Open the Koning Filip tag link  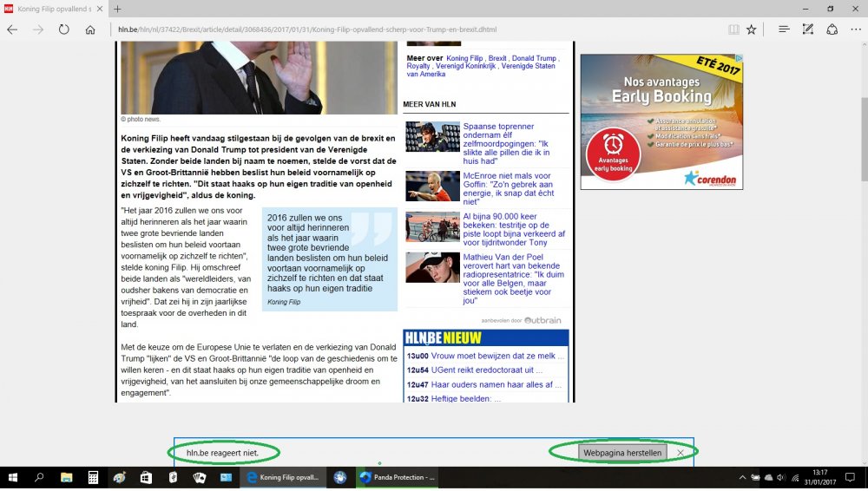click(464, 58)
